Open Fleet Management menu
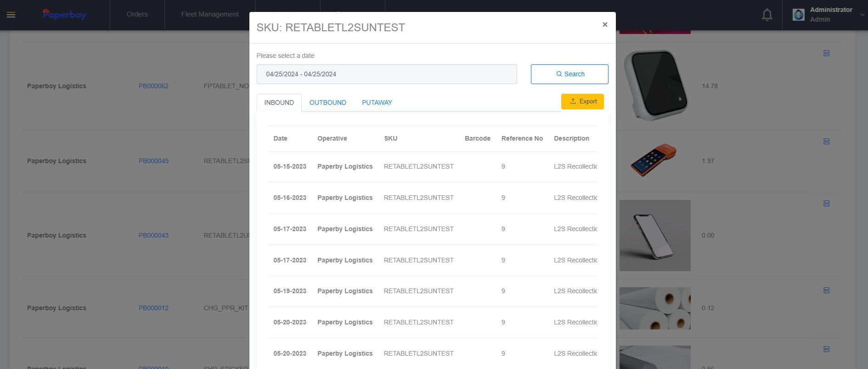This screenshot has width=868, height=369. coord(210,15)
